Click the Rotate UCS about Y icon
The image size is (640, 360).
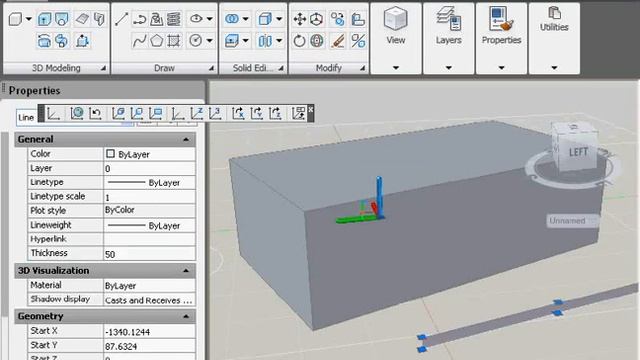pyautogui.click(x=257, y=113)
